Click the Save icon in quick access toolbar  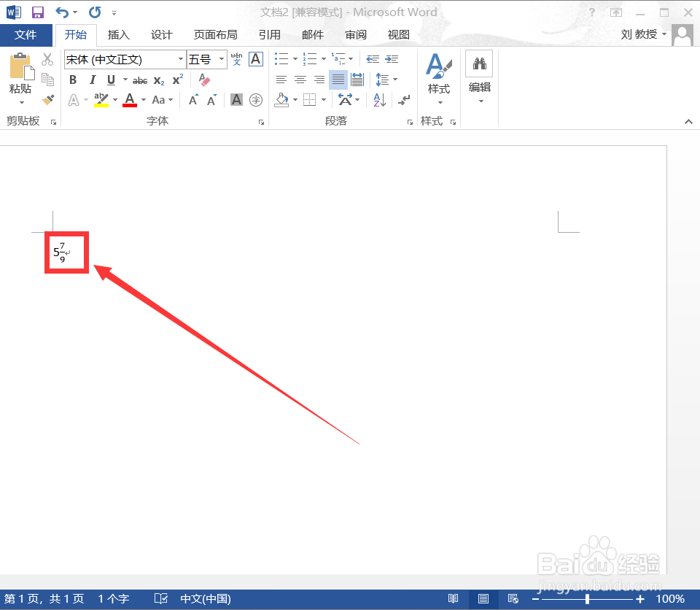coord(38,12)
